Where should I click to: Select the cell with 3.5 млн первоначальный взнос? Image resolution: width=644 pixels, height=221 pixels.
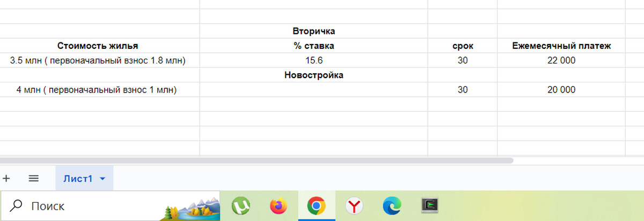(100, 60)
